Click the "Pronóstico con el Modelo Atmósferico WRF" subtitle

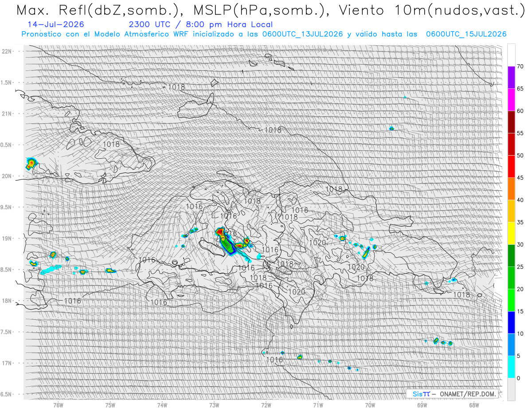pos(105,34)
